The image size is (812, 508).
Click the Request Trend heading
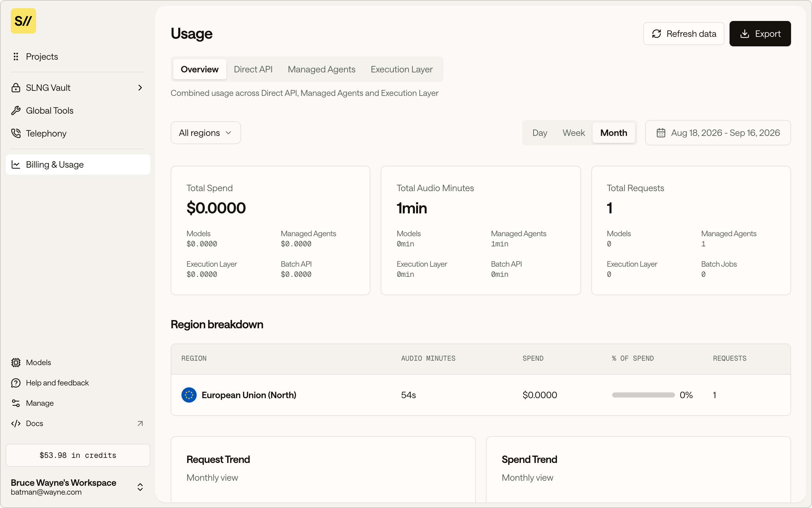[x=218, y=459]
